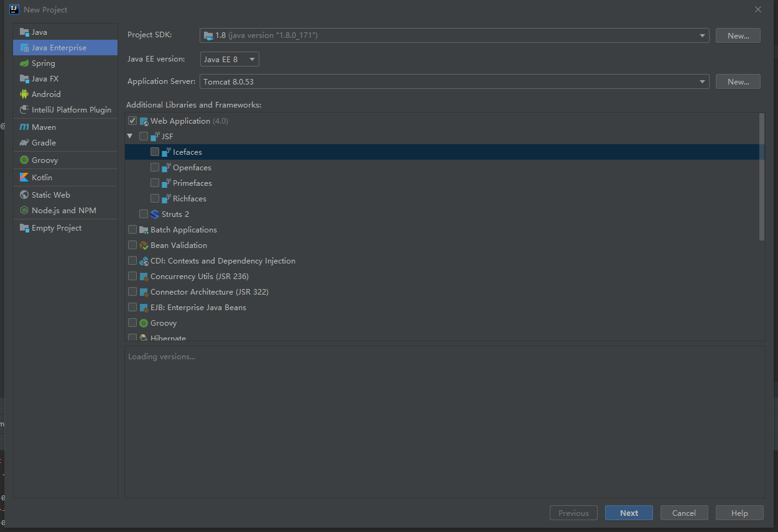Enable the EJB: Enterprise Java Beans checkbox
Viewport: 778px width, 532px height.
pyautogui.click(x=132, y=308)
